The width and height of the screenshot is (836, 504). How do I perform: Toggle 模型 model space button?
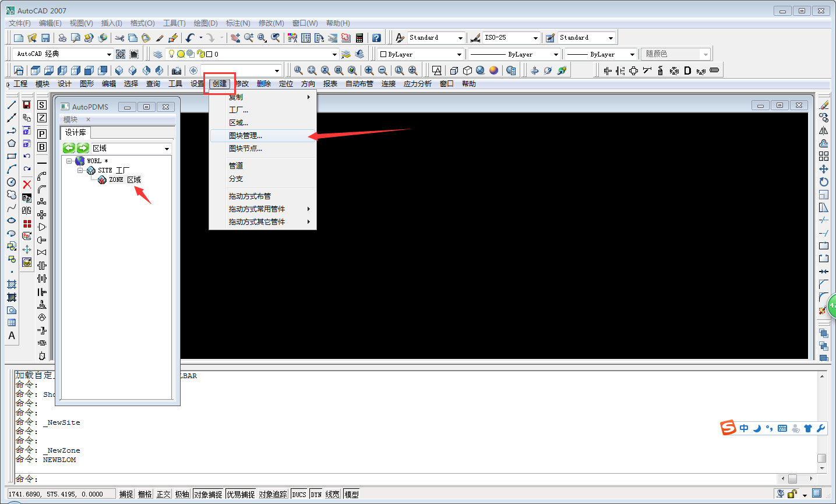click(x=351, y=494)
